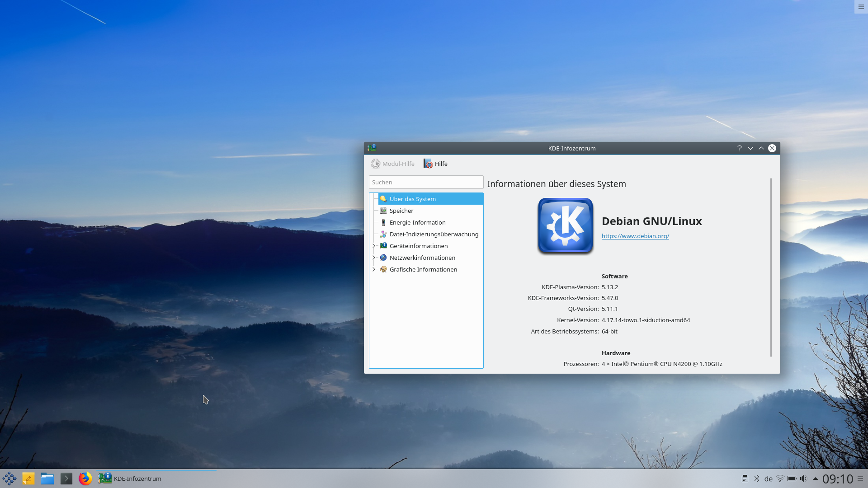Select the Netzwerkinformationen globe icon

(x=383, y=258)
